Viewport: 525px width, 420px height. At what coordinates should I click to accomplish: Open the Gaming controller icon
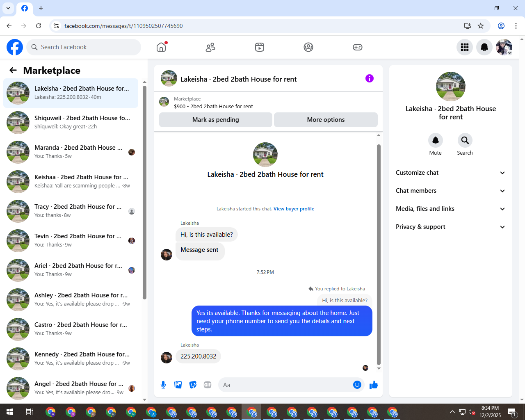(358, 47)
